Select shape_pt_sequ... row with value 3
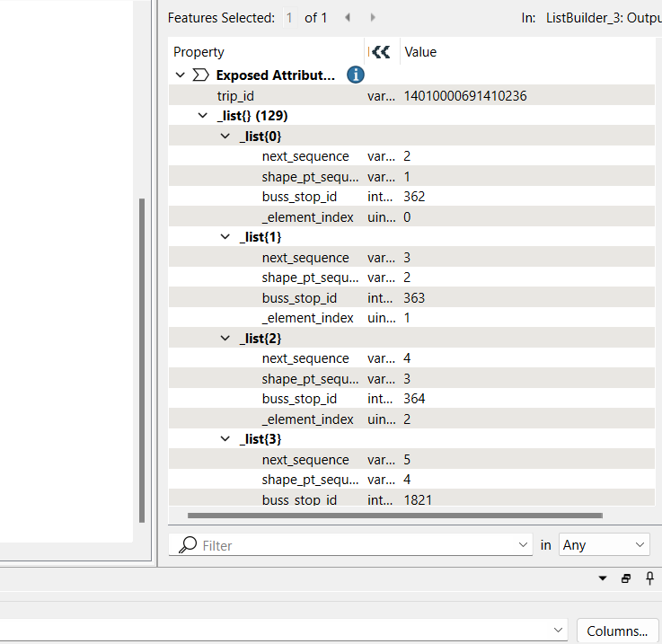Viewport: 662px width, 644px height. (411, 379)
